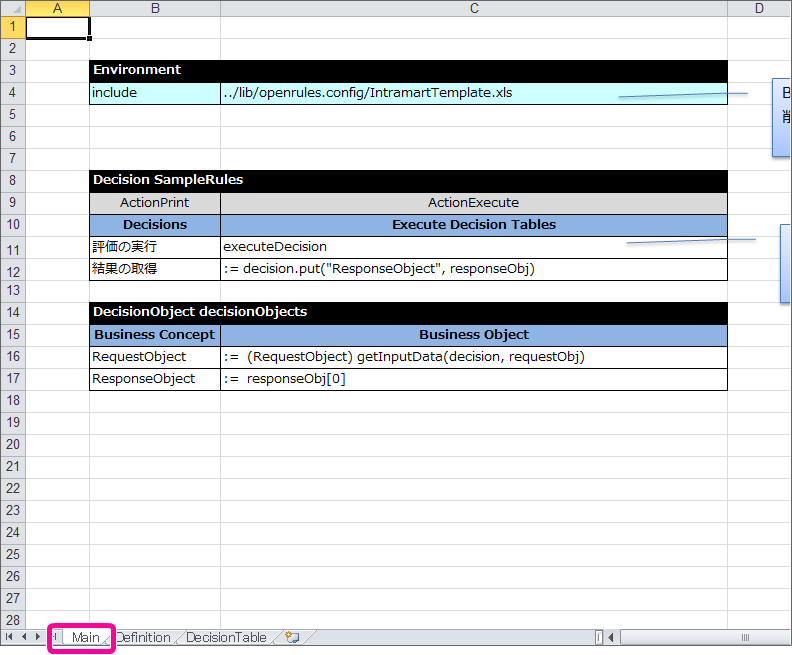Screen dimensions: 792x655
Task: Select the 'Business Concept' header cell
Action: point(155,335)
